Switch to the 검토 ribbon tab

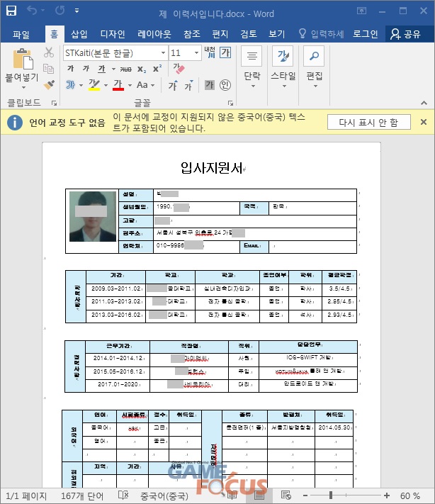click(249, 34)
